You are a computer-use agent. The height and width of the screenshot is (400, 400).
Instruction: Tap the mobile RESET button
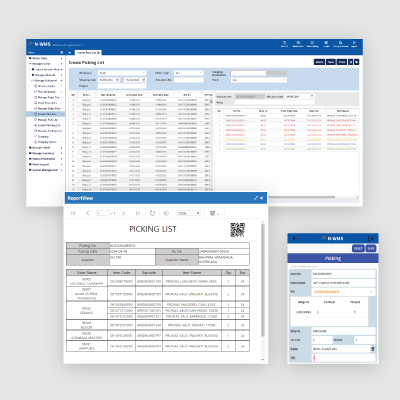358,249
